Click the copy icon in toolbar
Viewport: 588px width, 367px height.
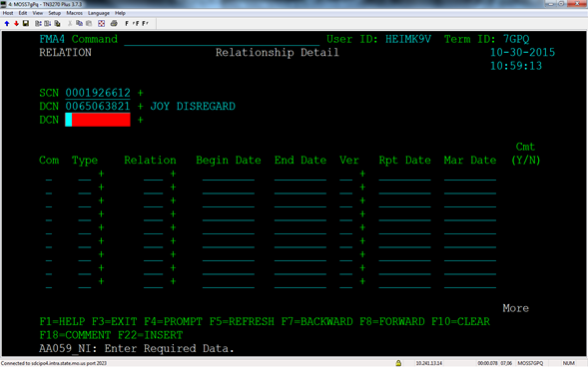[79, 24]
